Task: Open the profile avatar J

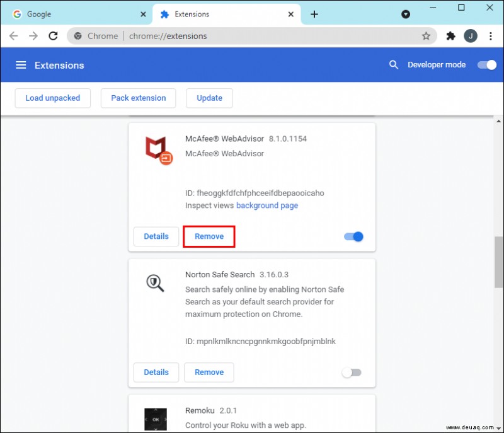Action: [470, 36]
